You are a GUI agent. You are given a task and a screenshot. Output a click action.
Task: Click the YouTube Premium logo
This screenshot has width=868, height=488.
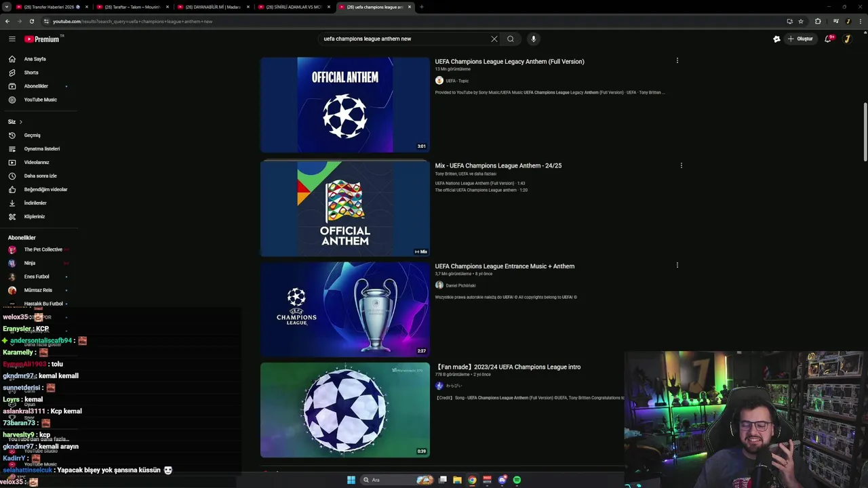[43, 39]
